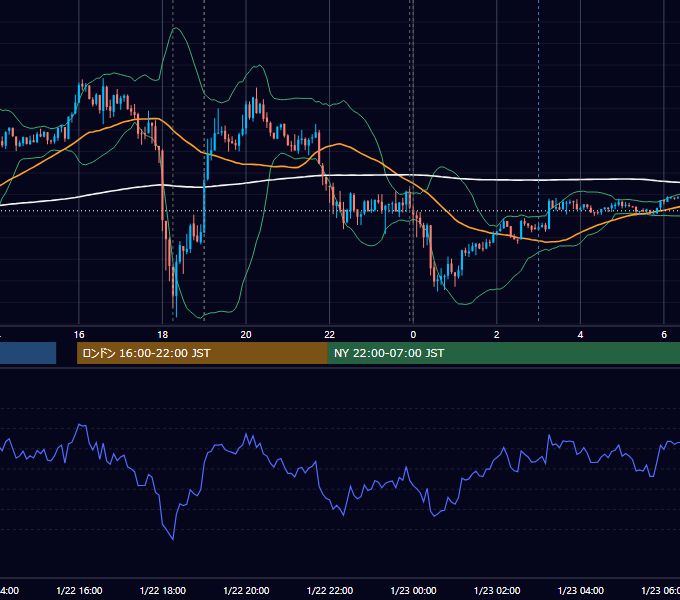Click the upper axis label 0
Viewport: 680px width, 600px height.
tap(413, 335)
